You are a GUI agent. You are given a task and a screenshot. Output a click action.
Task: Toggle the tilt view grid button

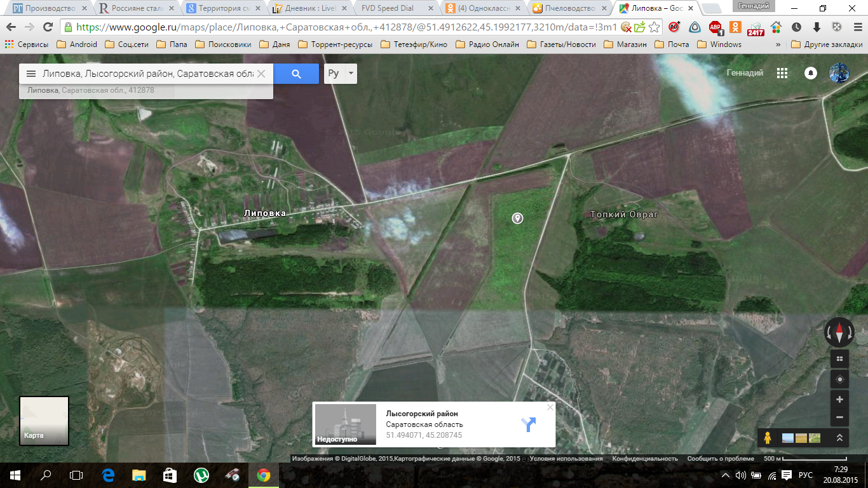click(x=839, y=359)
